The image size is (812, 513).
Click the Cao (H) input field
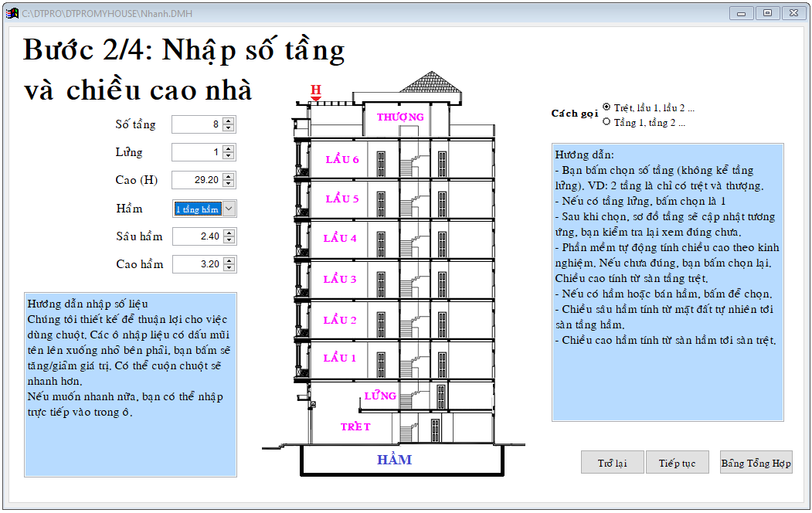pyautogui.click(x=196, y=180)
